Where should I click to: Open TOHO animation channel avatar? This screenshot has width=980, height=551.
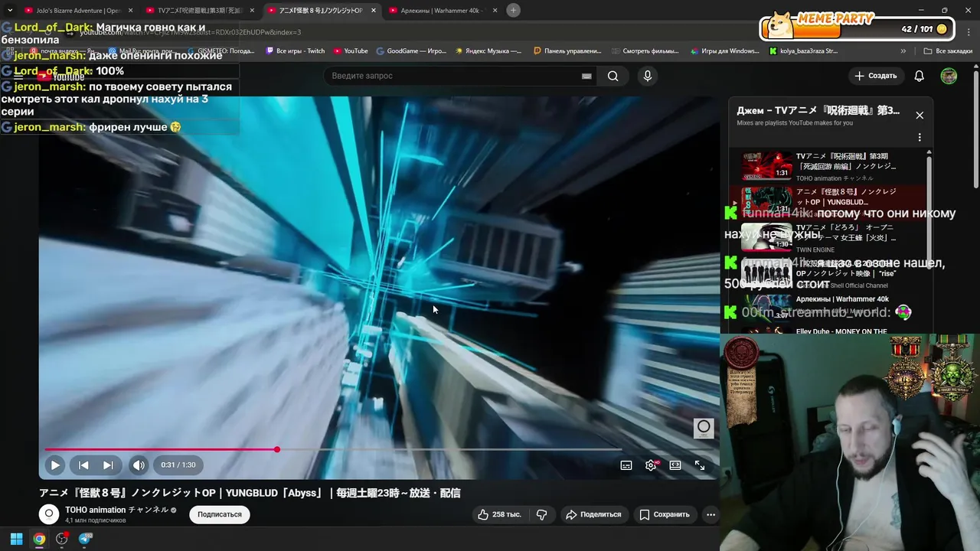(49, 514)
